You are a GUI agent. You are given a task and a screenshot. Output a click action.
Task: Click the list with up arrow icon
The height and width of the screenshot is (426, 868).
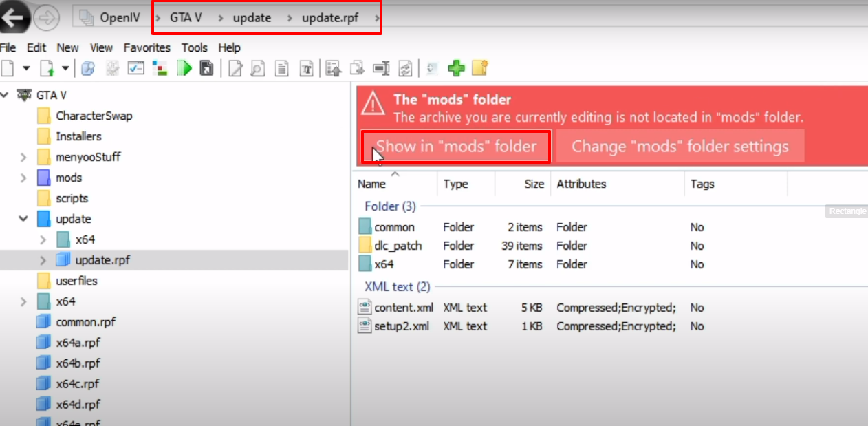click(334, 68)
